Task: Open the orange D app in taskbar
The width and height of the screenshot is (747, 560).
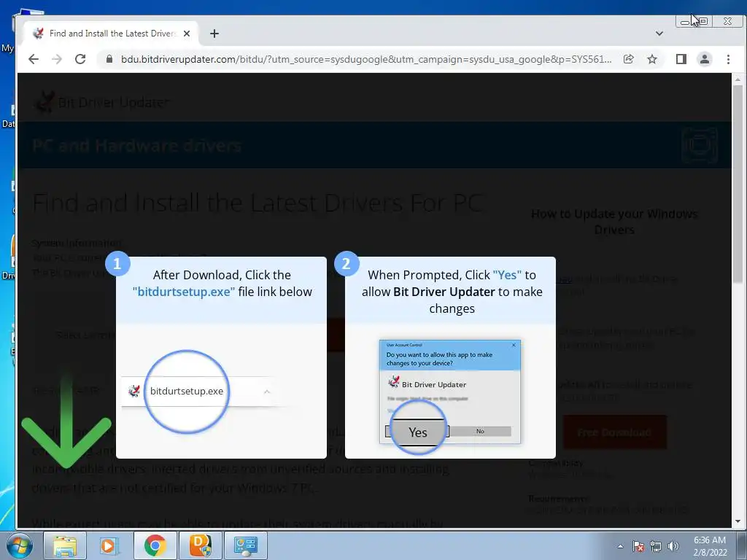Action: (200, 545)
